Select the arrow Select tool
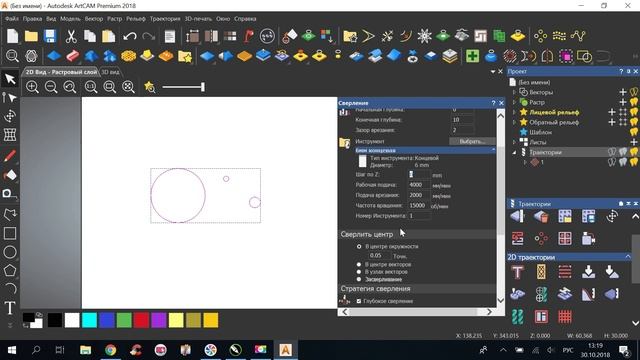Screen dimensions: 640x360 click(x=10, y=78)
